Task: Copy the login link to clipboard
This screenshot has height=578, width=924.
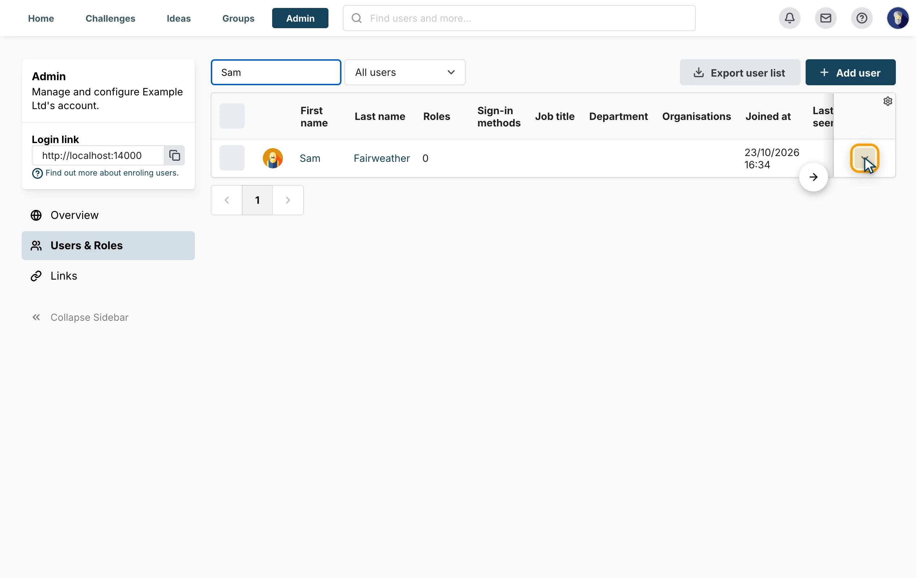Action: pyautogui.click(x=174, y=155)
